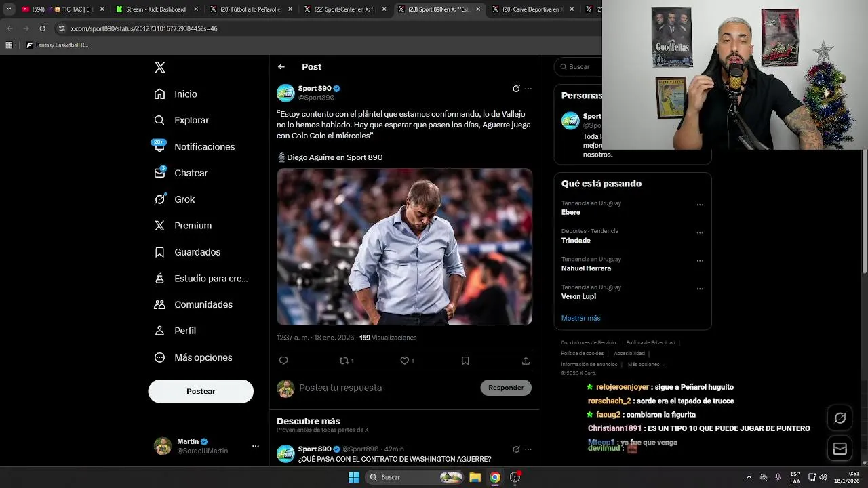Open the Ebere trending topic

(x=571, y=212)
